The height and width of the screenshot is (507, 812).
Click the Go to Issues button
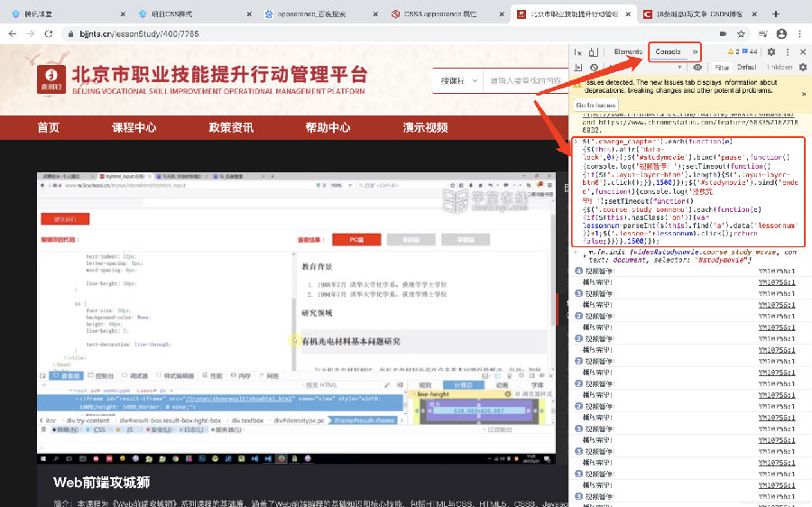coord(595,106)
